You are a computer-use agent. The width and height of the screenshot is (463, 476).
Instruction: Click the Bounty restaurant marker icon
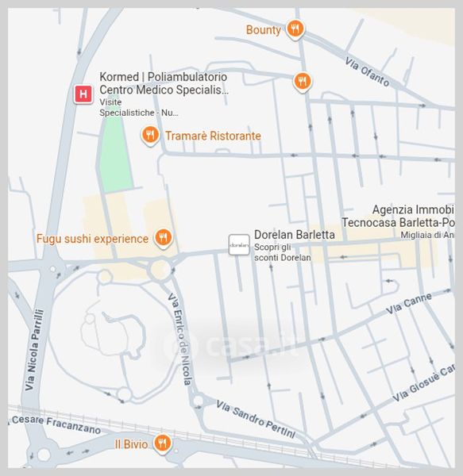tap(295, 29)
